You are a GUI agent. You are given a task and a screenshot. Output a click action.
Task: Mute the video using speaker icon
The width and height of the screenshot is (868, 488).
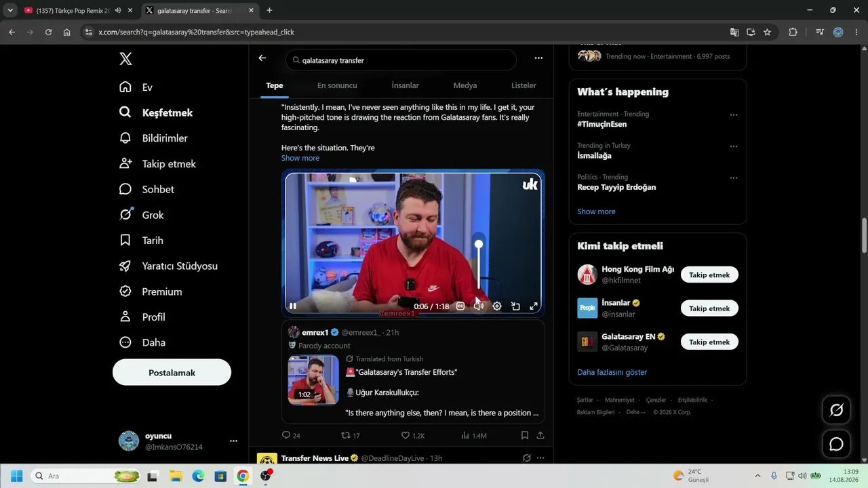click(x=479, y=306)
